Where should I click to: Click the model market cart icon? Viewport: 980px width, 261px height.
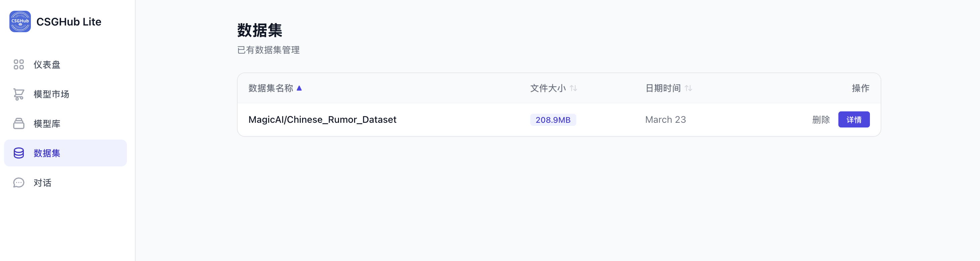point(19,94)
